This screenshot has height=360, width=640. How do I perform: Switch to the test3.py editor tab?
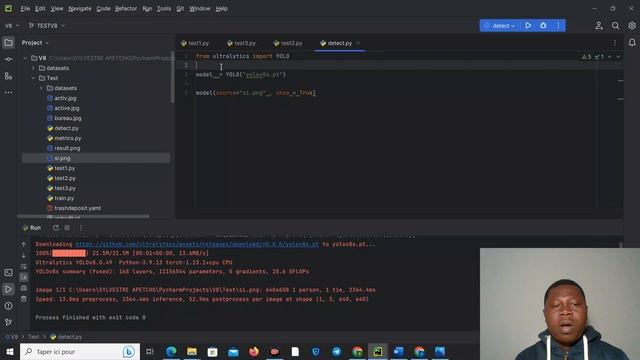click(241, 43)
